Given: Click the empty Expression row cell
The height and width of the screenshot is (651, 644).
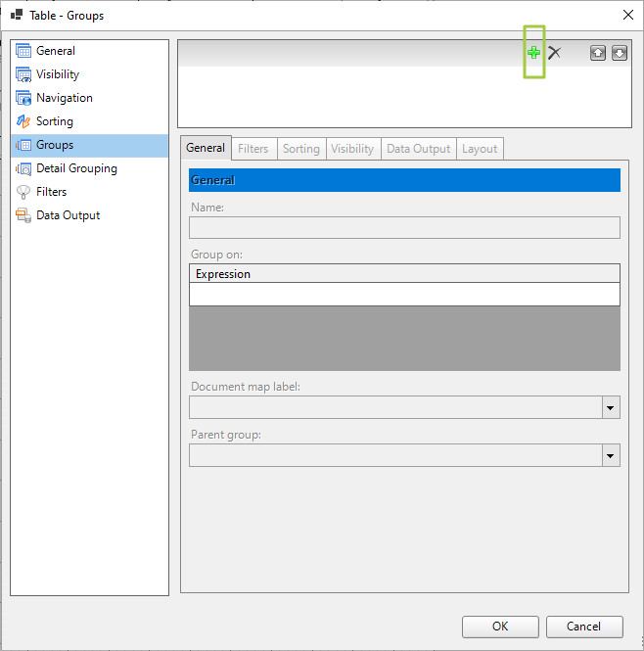Looking at the screenshot, I should [404, 295].
